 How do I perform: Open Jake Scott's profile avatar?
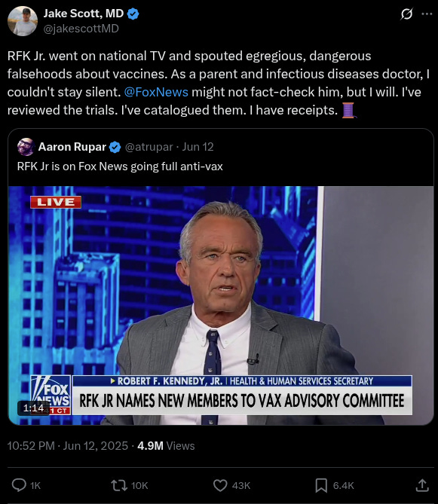pyautogui.click(x=23, y=21)
